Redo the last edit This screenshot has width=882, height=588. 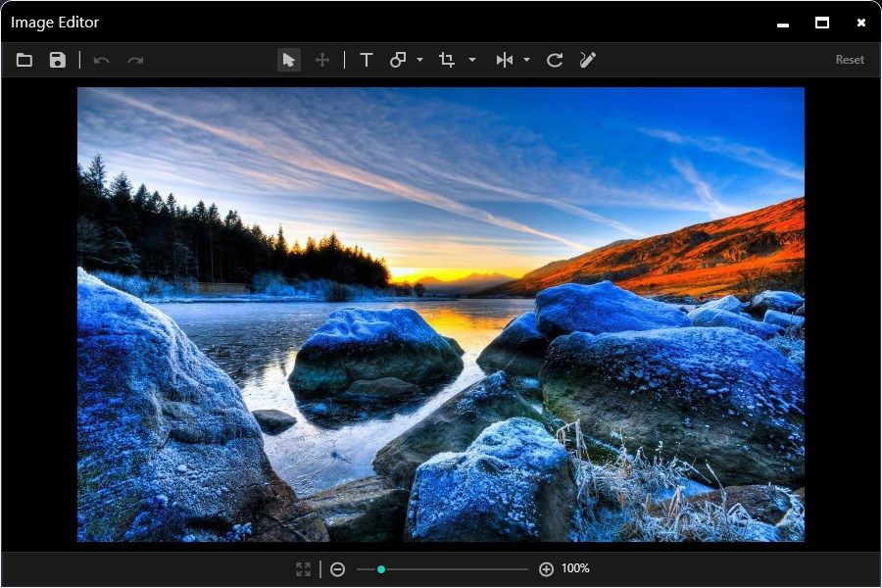tap(135, 60)
